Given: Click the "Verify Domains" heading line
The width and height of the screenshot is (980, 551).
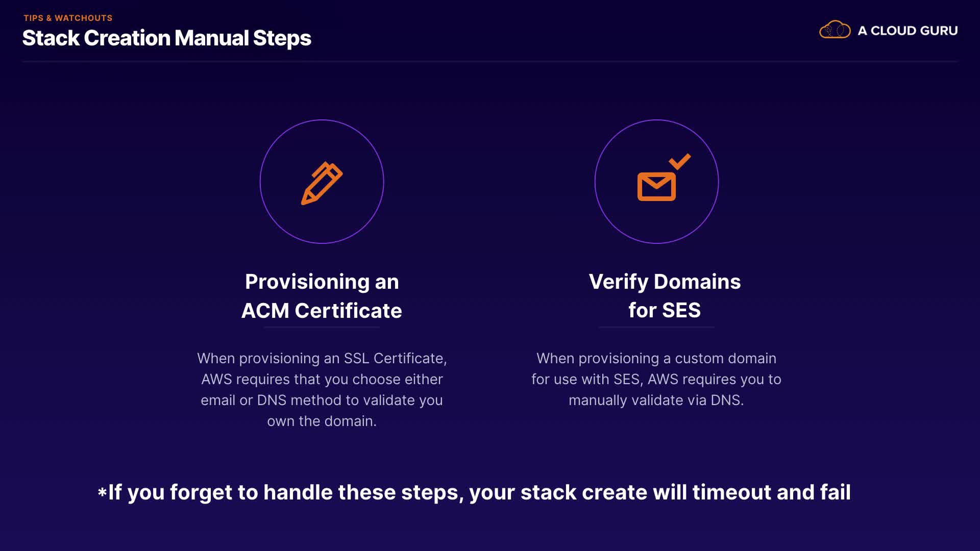Looking at the screenshot, I should (665, 282).
